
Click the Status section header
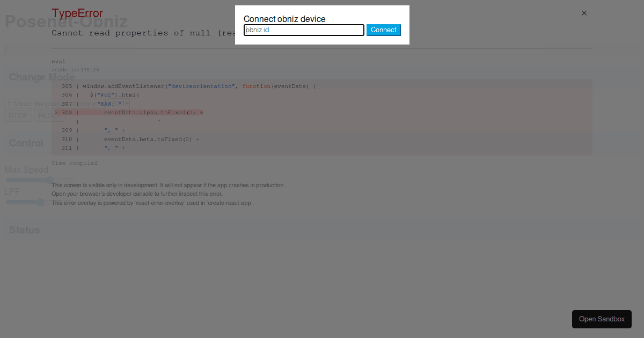[x=25, y=230]
